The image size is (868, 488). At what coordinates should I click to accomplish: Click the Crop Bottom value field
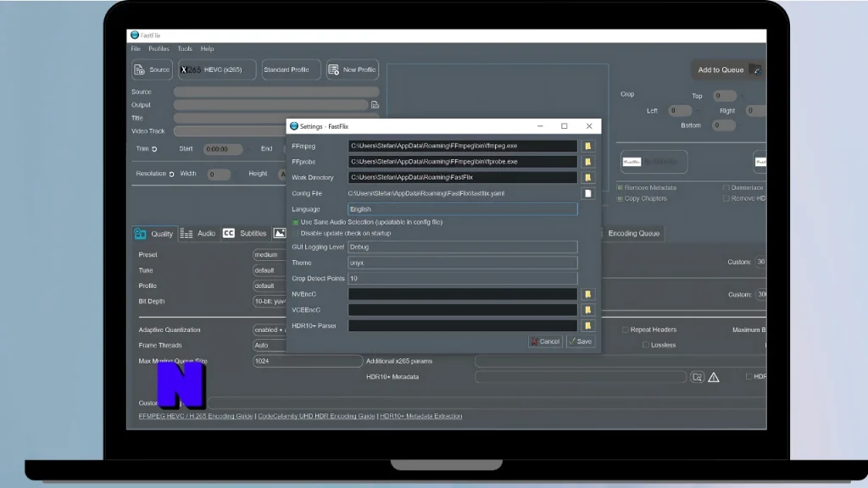tap(724, 125)
